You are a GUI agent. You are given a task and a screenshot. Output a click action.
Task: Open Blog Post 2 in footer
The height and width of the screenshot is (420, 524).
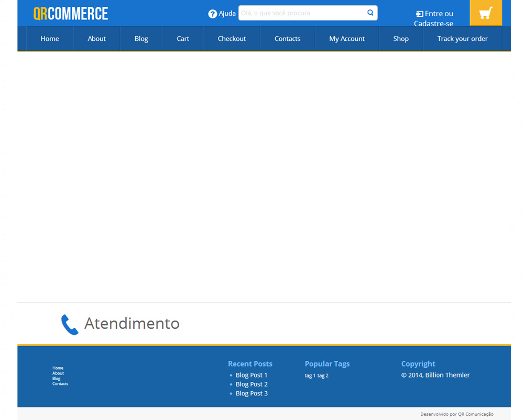(x=252, y=384)
